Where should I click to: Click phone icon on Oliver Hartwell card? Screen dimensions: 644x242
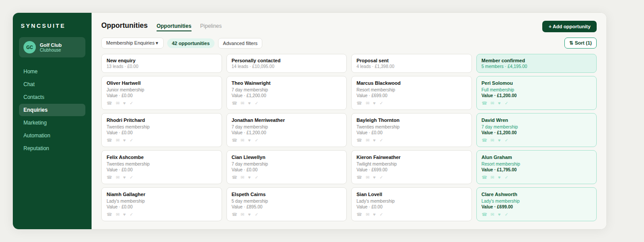tap(109, 103)
